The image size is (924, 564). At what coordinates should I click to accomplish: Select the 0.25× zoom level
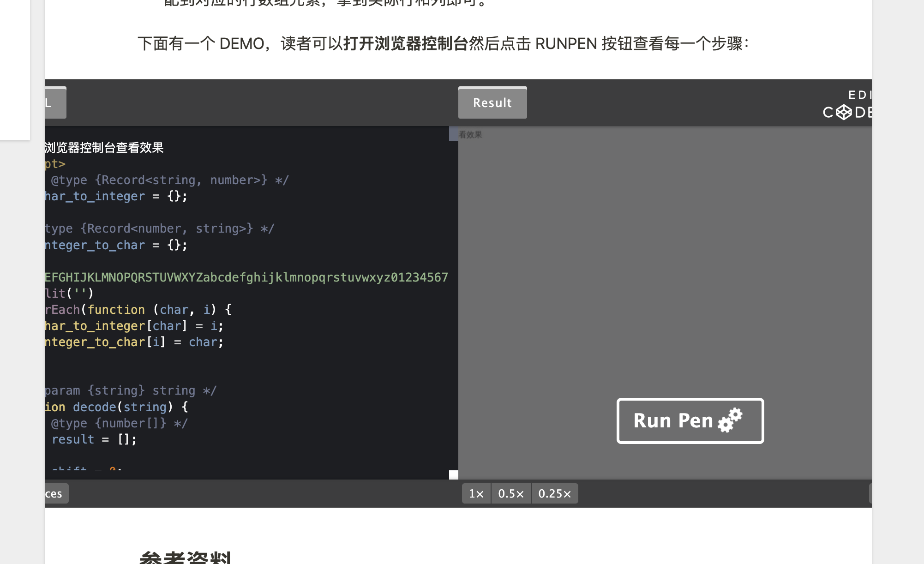[x=554, y=493]
